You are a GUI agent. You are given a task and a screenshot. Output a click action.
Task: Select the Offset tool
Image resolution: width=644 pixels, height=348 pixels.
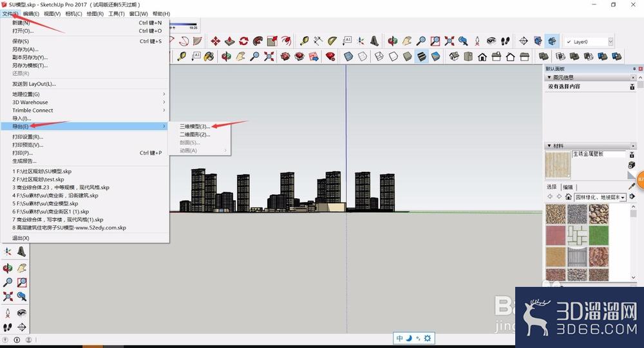click(287, 41)
